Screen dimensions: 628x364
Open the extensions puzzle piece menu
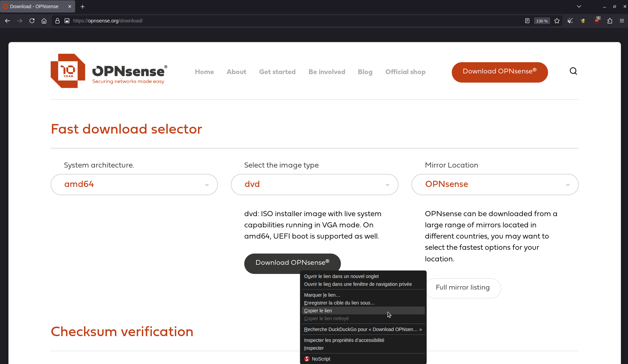610,21
